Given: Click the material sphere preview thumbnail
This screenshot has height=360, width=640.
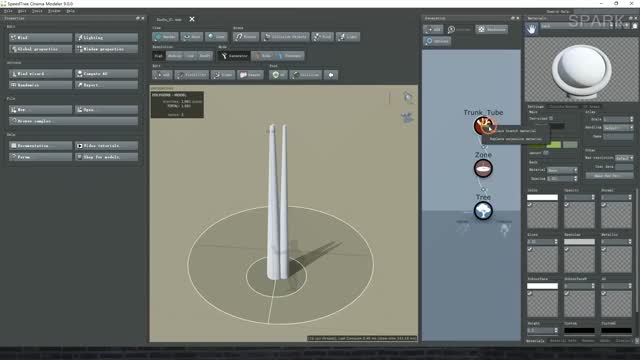Looking at the screenshot, I should pyautogui.click(x=582, y=69).
